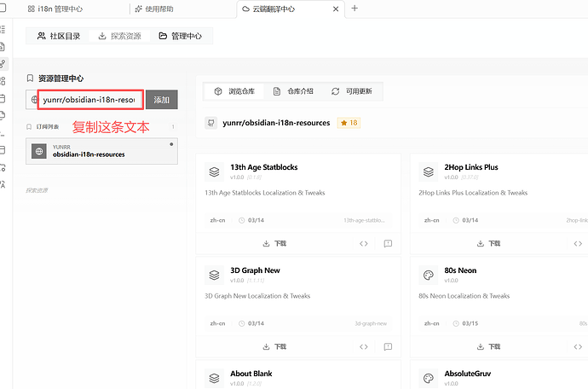This screenshot has width=588, height=389.
Task: Click the About Blank plugin icon
Action: coord(214,378)
